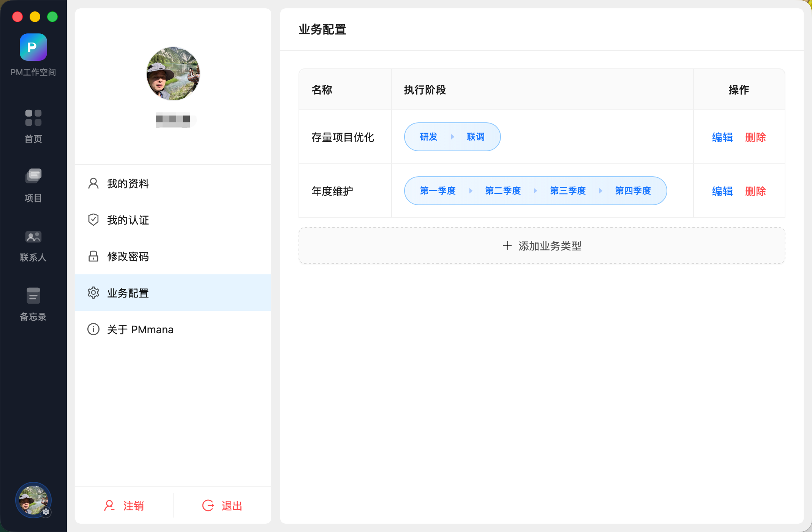Click the plus icon in 添加业务类型

(507, 246)
